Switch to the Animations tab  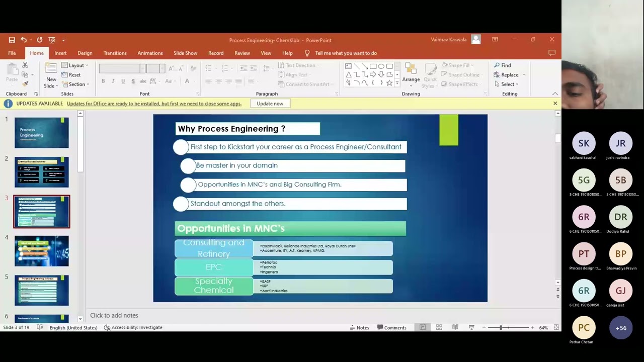(150, 53)
